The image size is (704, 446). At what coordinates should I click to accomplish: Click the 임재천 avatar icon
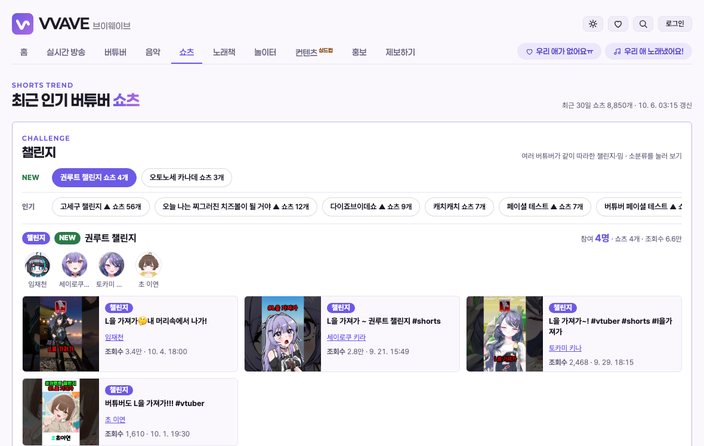(x=37, y=265)
